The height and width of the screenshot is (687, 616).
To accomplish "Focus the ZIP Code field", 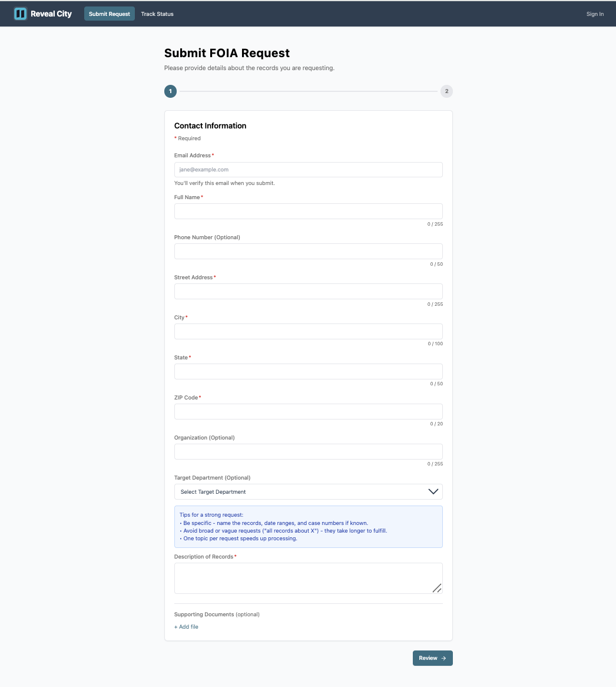I will click(x=308, y=411).
